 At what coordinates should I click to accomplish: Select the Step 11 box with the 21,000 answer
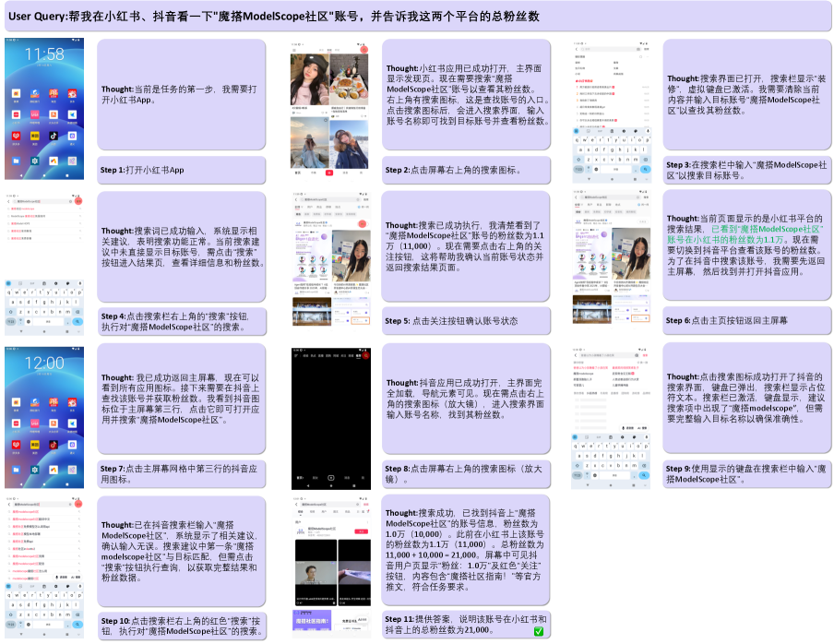[466, 625]
